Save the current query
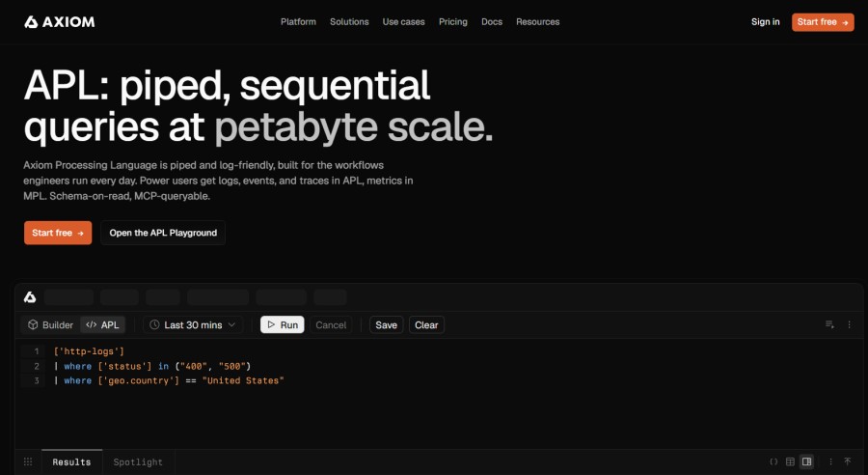The image size is (868, 475). tap(387, 324)
